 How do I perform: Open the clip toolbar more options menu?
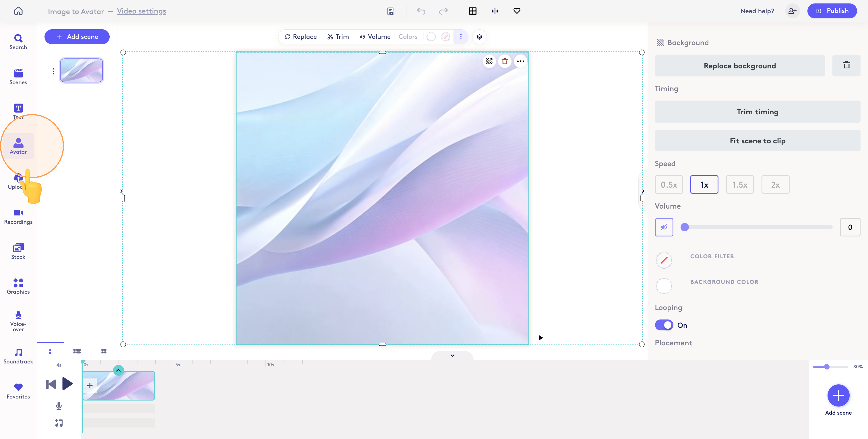(x=461, y=37)
